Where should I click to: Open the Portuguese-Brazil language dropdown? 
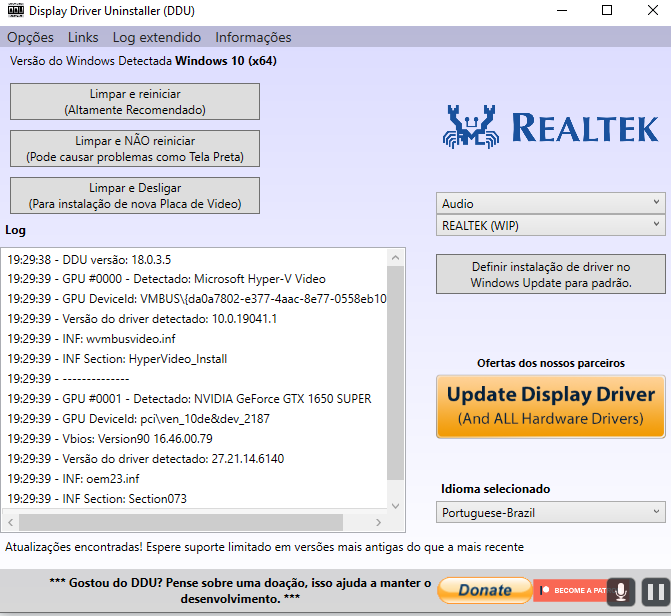[551, 512]
